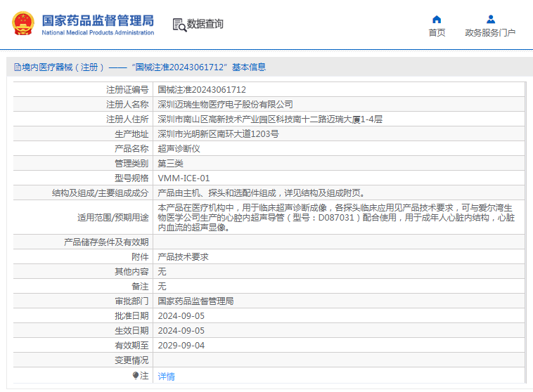Screen dimensions: 533x392
Task: Select registration number 国械注准20243061712 cell
Action: [338, 90]
